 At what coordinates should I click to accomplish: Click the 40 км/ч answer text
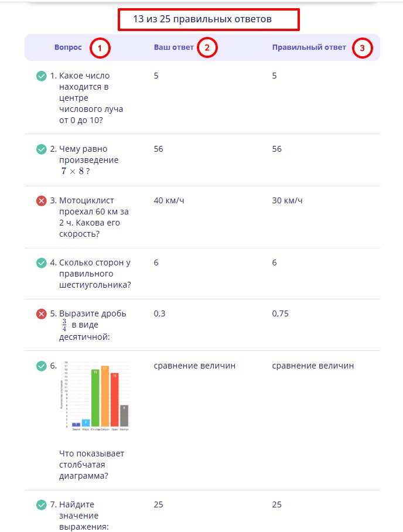pyautogui.click(x=170, y=199)
